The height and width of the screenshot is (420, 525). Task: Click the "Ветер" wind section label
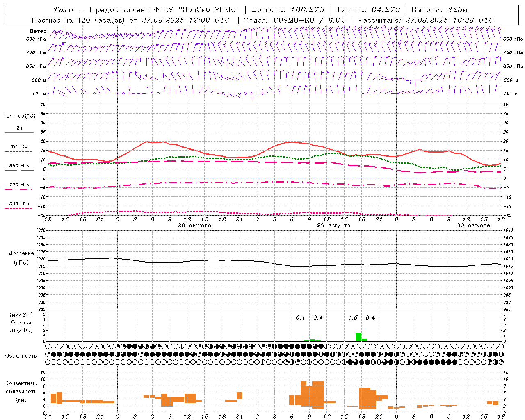click(38, 31)
